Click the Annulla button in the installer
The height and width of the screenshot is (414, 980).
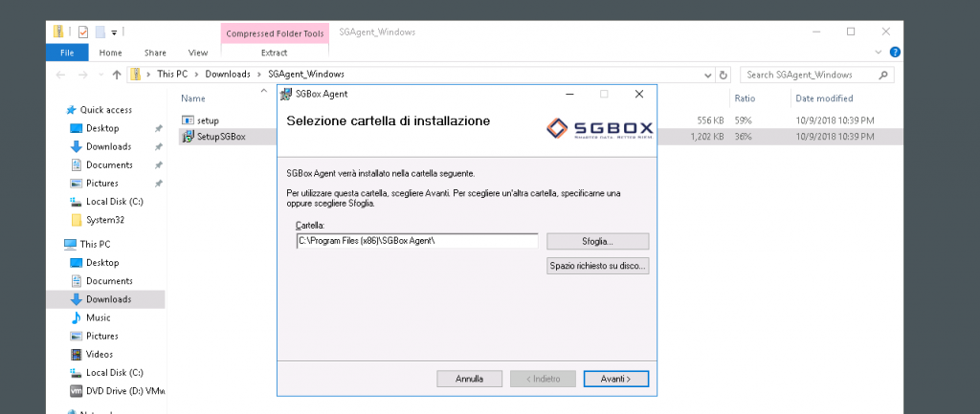pyautogui.click(x=469, y=379)
